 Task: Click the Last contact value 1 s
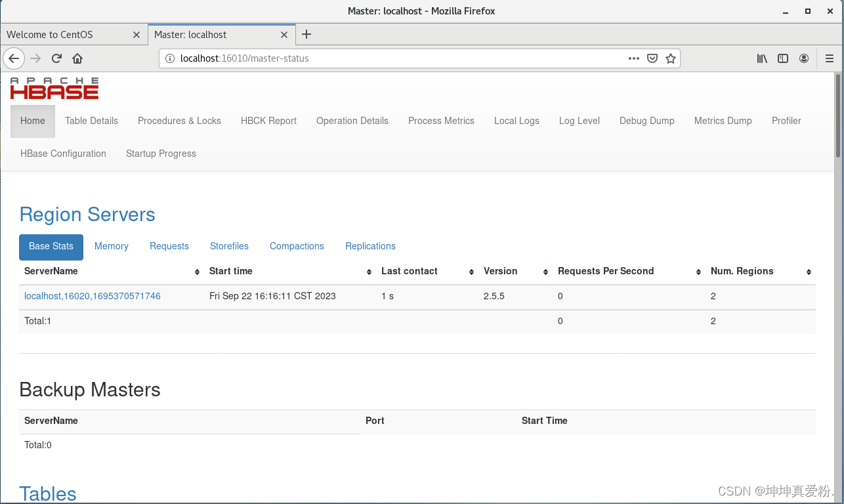(387, 296)
